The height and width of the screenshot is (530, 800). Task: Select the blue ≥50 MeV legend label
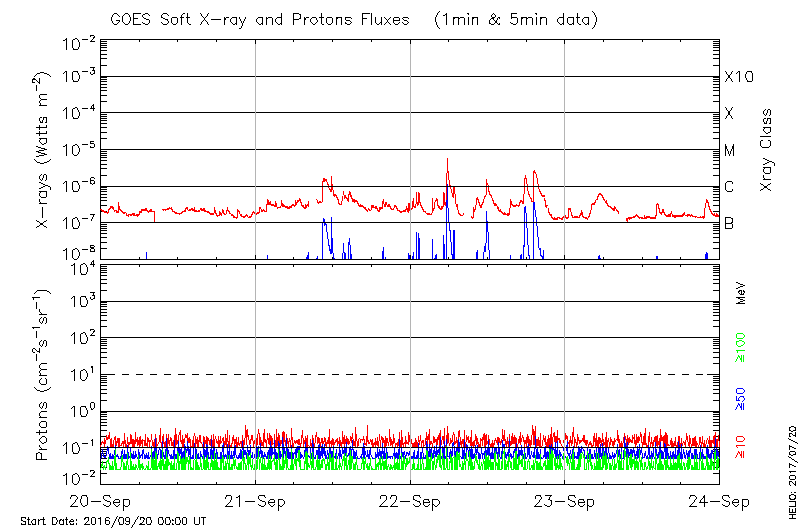pos(741,399)
